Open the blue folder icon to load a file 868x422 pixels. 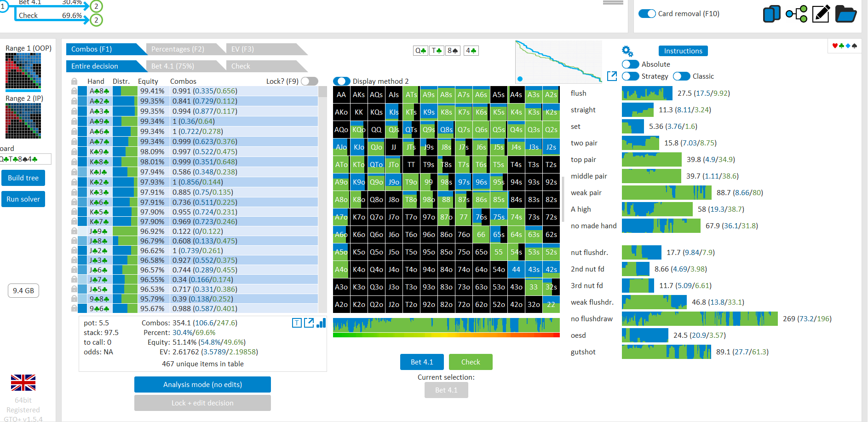[x=845, y=14]
